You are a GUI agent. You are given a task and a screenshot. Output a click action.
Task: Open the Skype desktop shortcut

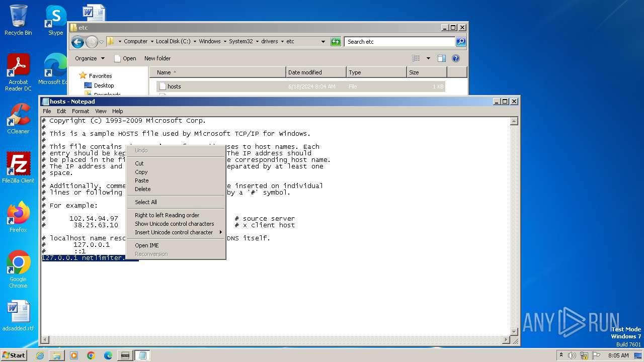55,20
